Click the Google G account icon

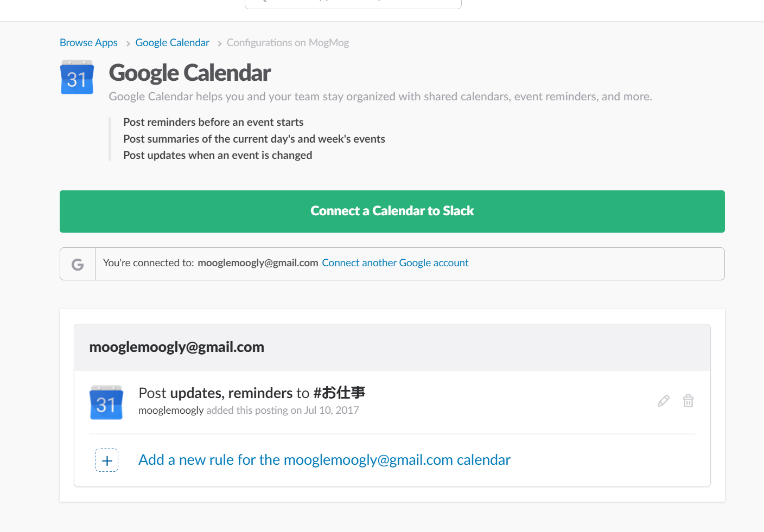(78, 264)
